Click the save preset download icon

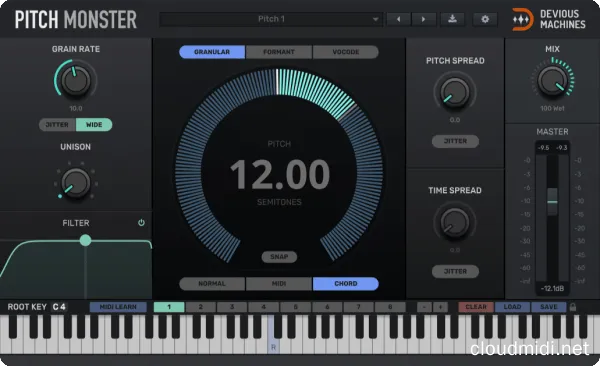tap(452, 19)
